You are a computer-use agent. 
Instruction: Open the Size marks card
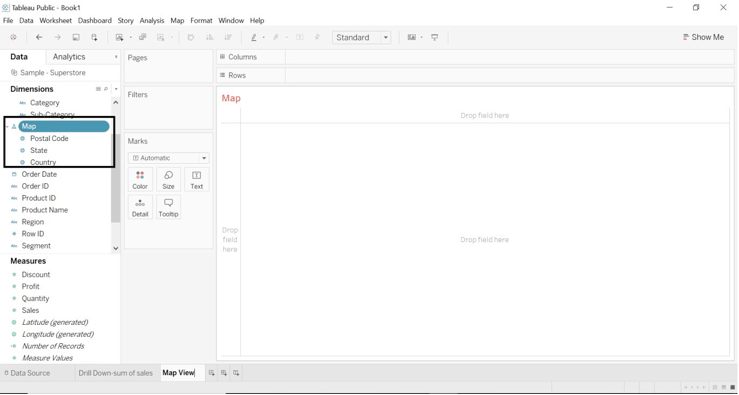168,180
